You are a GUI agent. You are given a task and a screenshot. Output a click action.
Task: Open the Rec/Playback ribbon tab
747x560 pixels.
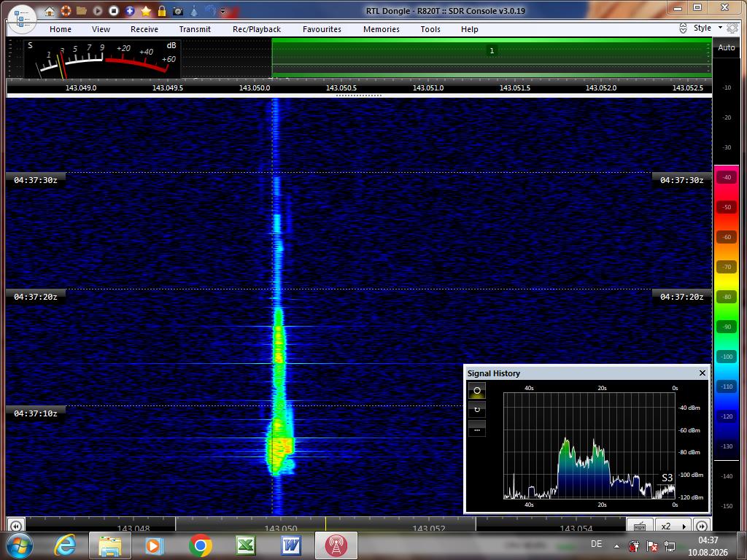point(257,29)
